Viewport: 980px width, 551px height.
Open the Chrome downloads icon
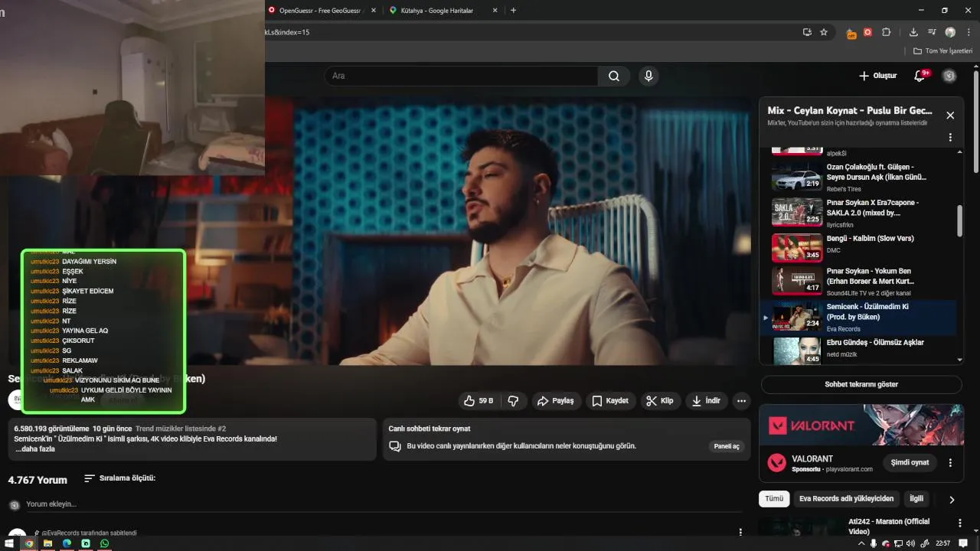pyautogui.click(x=913, y=32)
